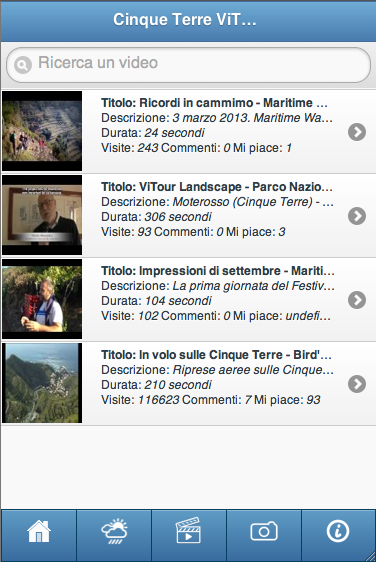Image resolution: width=376 pixels, height=562 pixels.
Task: Click the Cinque Terre ViT header title
Action: tap(185, 20)
